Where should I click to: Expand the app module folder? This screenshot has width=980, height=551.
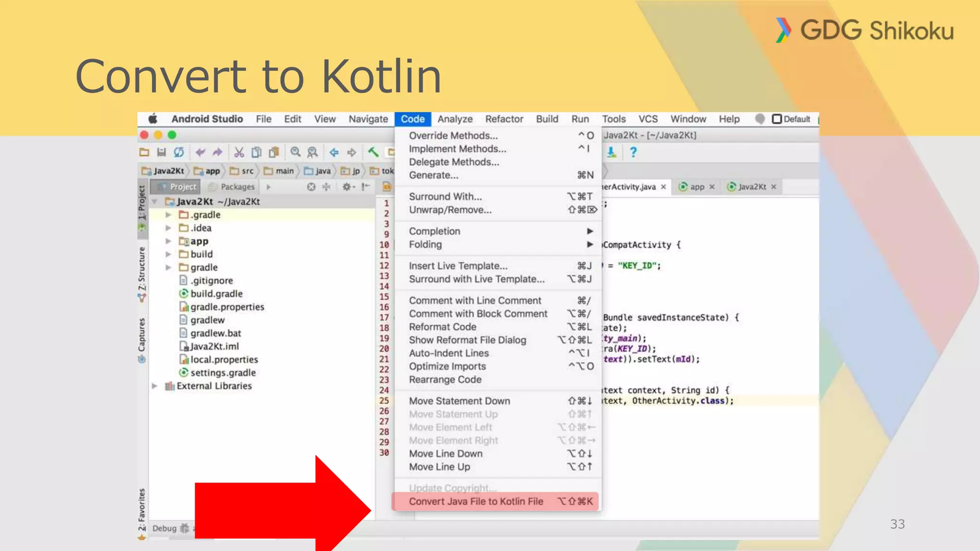pyautogui.click(x=168, y=241)
